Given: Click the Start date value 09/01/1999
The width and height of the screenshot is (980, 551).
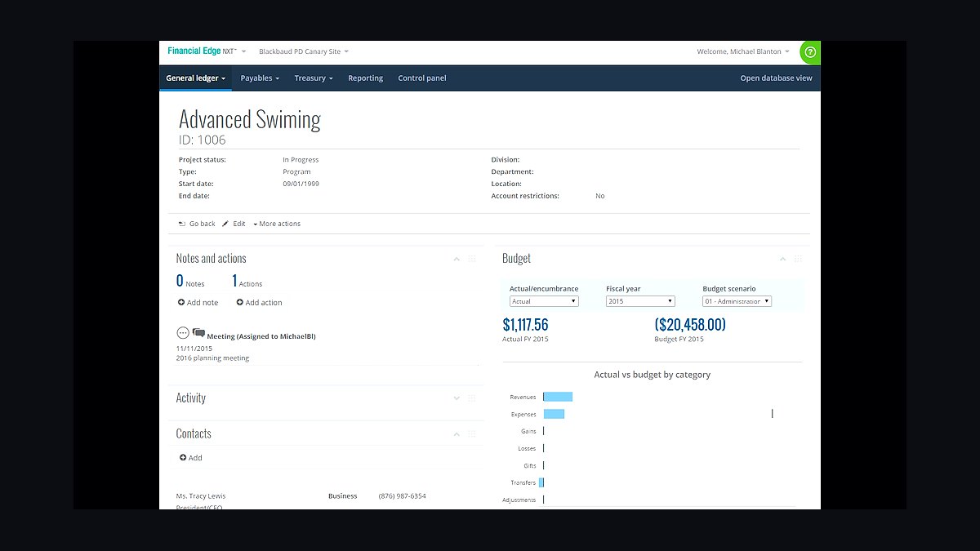Looking at the screenshot, I should [x=301, y=184].
